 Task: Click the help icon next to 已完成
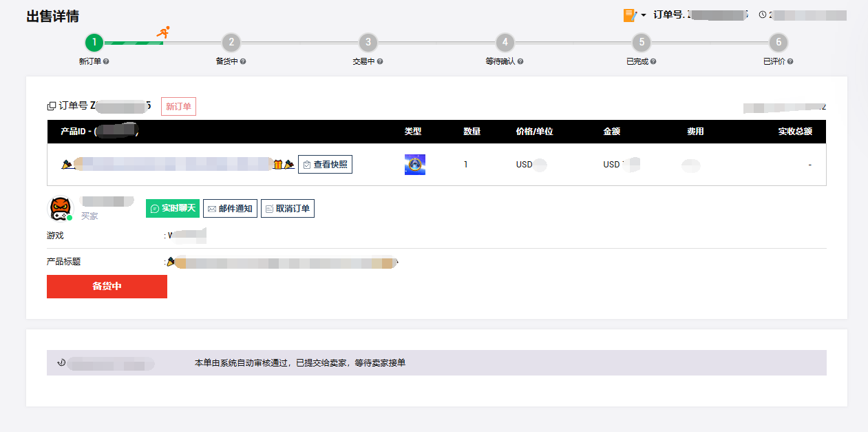coord(653,61)
